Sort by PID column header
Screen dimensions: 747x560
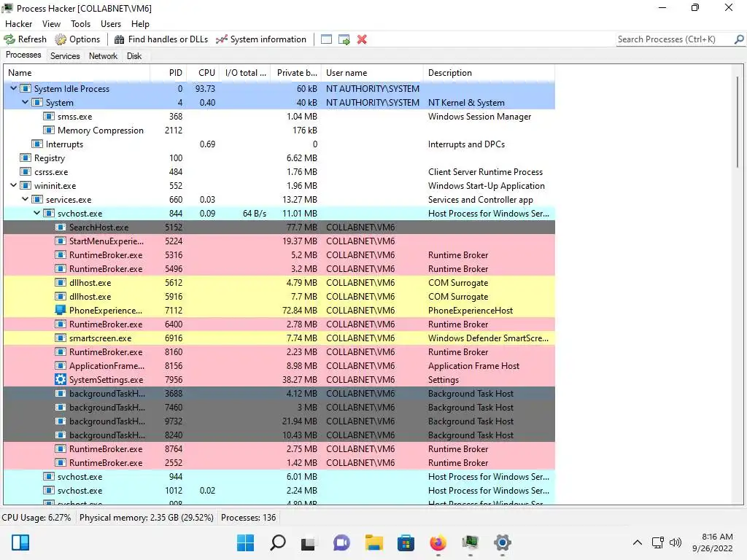(167, 73)
